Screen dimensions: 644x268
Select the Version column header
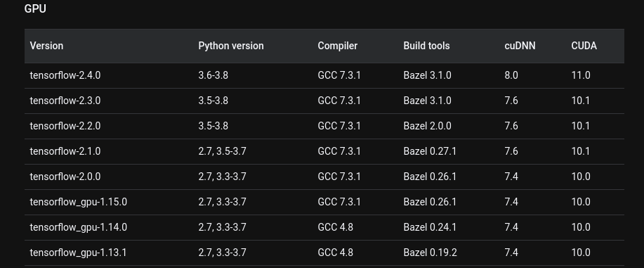46,46
